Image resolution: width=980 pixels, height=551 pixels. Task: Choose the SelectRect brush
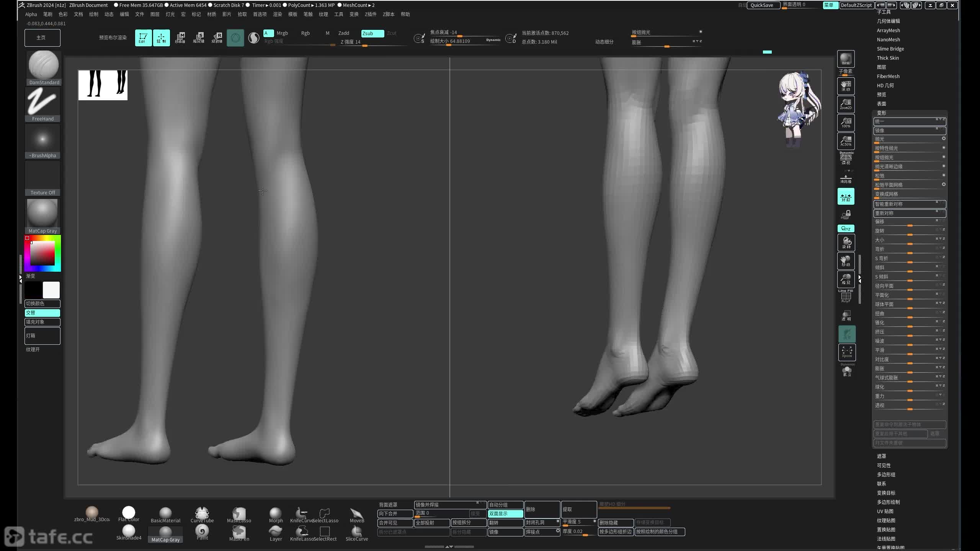click(x=325, y=533)
